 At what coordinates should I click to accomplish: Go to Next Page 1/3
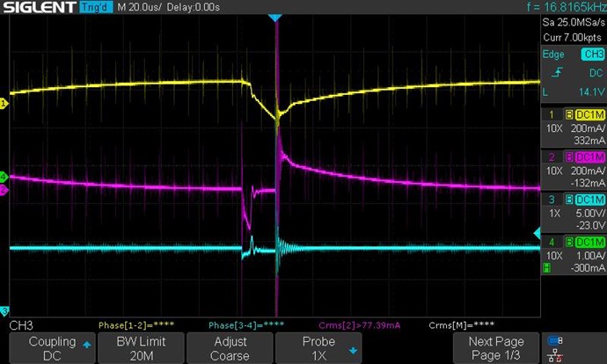(496, 348)
